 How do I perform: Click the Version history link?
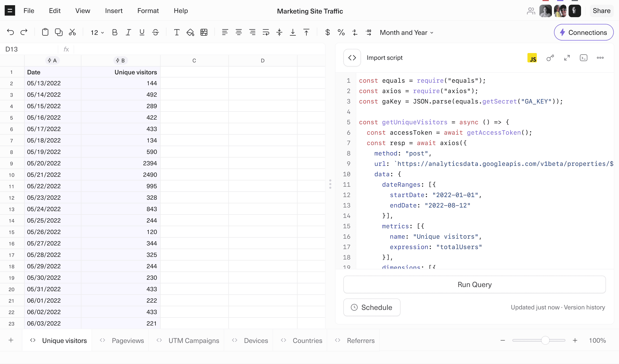click(x=584, y=307)
